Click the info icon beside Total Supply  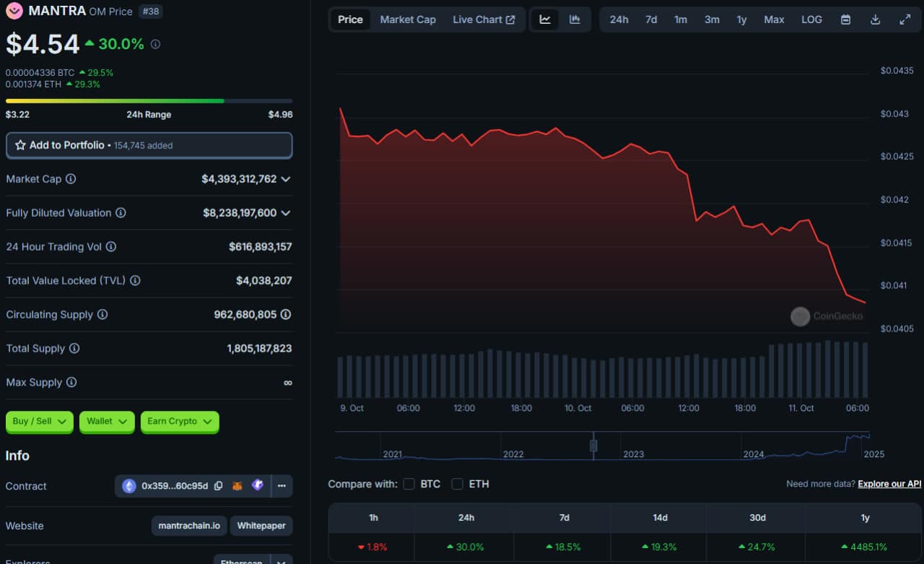[74, 349]
